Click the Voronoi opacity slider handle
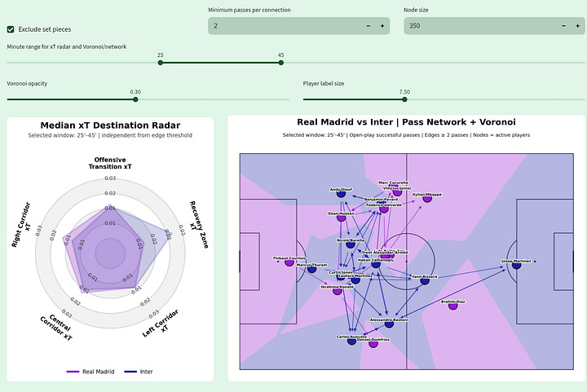The image size is (587, 392). [x=135, y=99]
